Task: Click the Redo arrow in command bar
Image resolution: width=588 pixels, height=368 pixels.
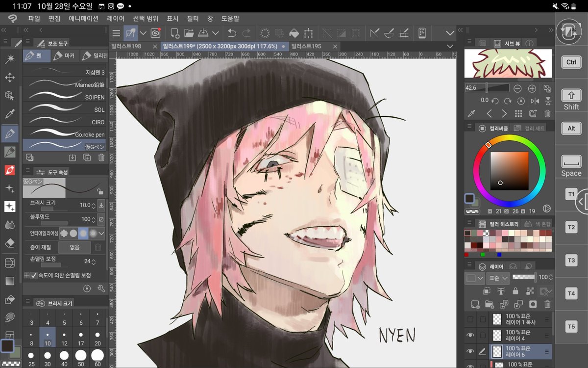Action: tap(246, 33)
